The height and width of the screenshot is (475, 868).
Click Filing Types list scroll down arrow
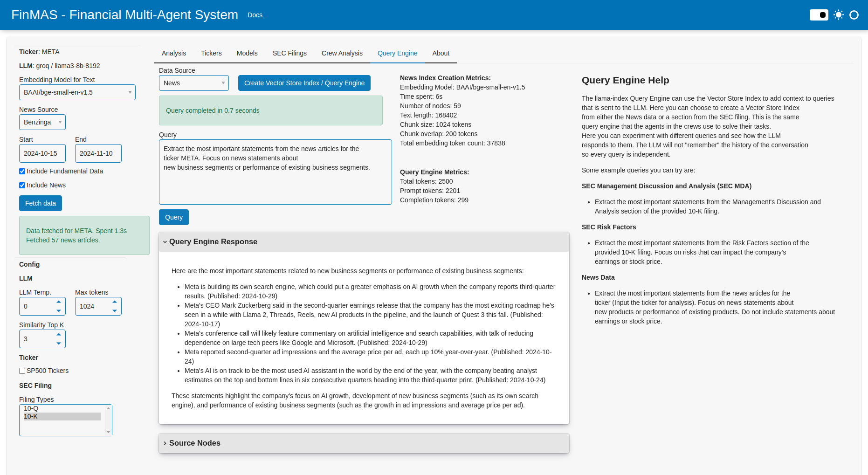coord(109,432)
